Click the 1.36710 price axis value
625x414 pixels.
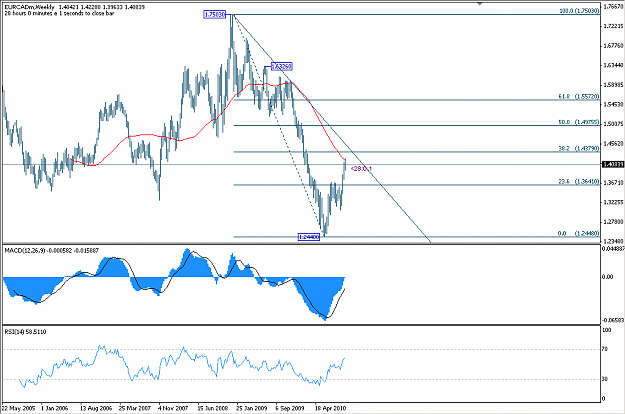click(x=613, y=182)
